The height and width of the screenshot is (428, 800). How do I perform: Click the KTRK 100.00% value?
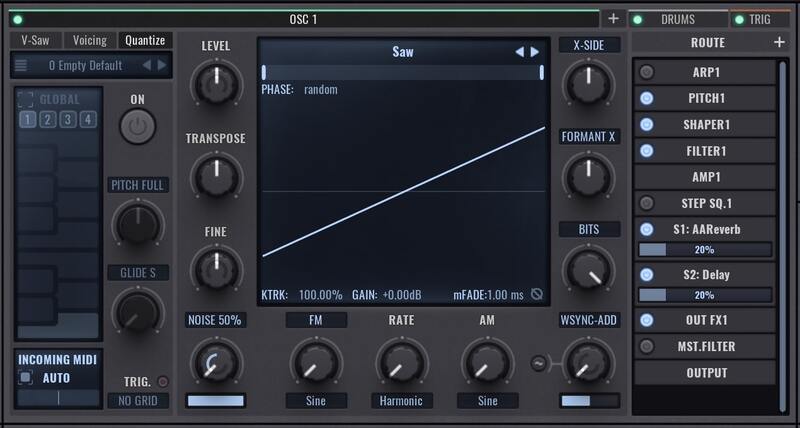[x=320, y=295]
